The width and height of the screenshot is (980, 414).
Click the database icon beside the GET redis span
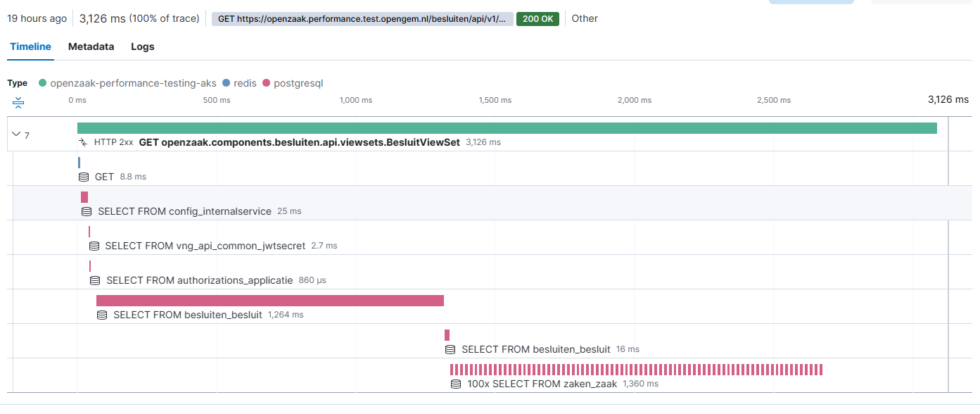(84, 177)
